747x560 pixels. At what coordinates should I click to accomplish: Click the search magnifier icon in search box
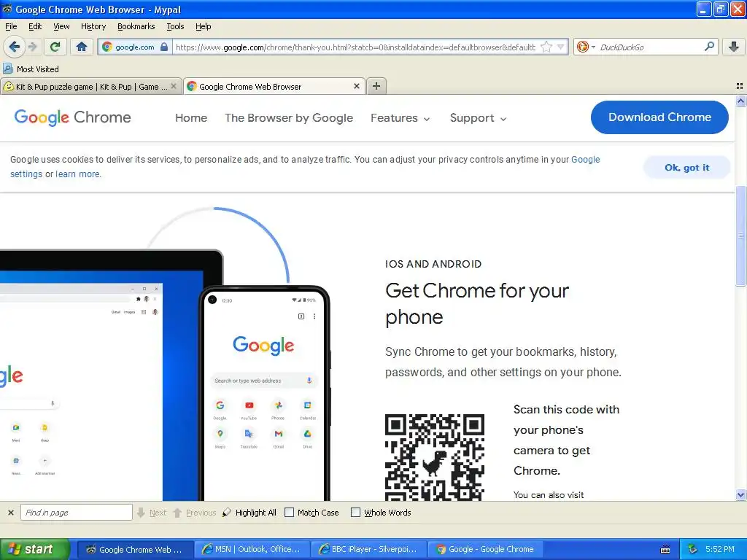tap(709, 46)
